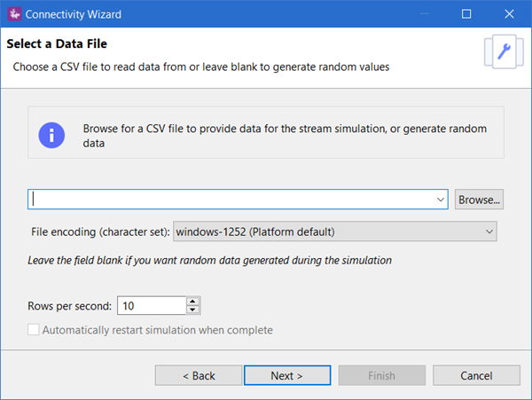Screen dimensions: 532x400
Task: Go back with the < Back button
Action: (x=199, y=375)
